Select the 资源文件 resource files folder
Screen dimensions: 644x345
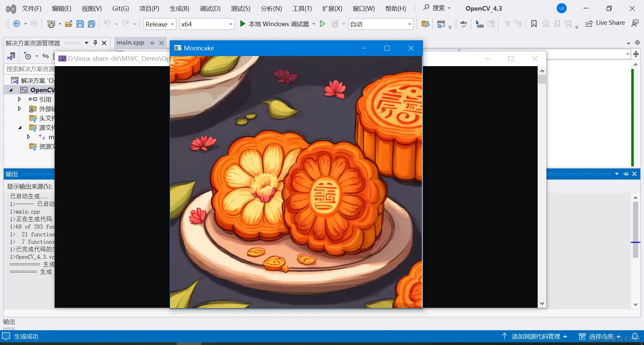click(x=42, y=146)
